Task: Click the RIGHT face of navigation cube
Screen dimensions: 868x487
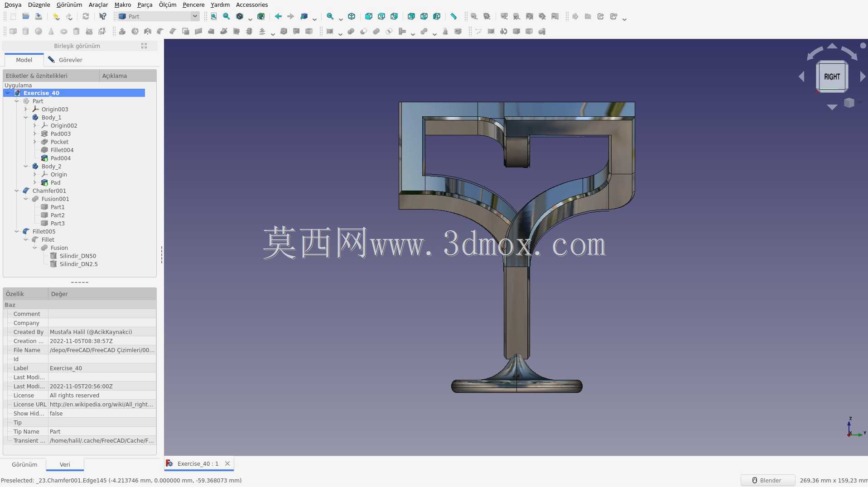Action: (x=832, y=76)
